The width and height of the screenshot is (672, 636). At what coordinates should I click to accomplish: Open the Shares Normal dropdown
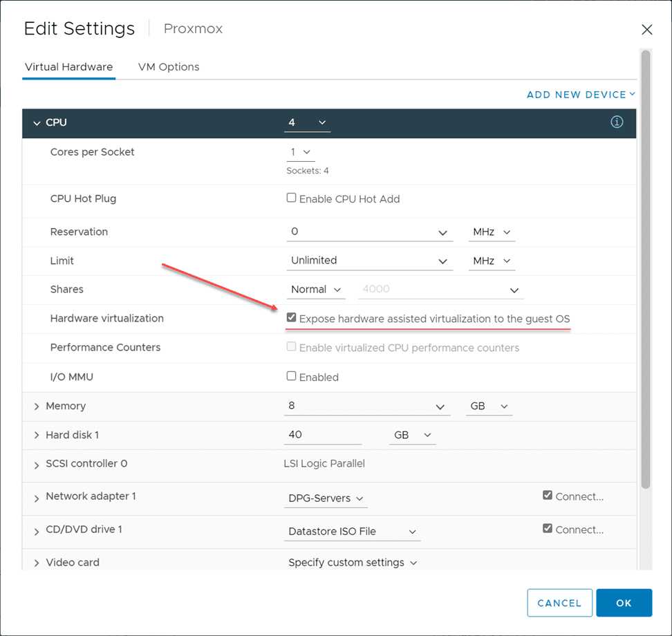pos(316,290)
